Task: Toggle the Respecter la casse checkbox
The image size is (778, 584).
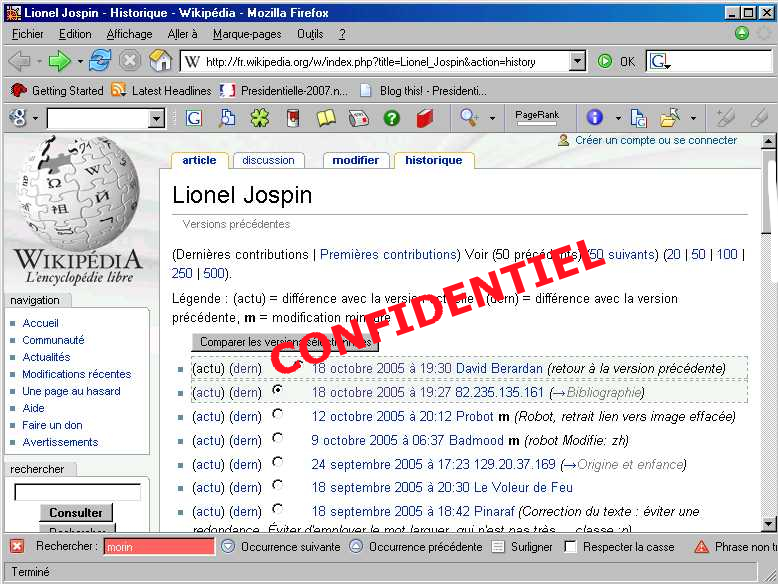Action: (x=571, y=547)
